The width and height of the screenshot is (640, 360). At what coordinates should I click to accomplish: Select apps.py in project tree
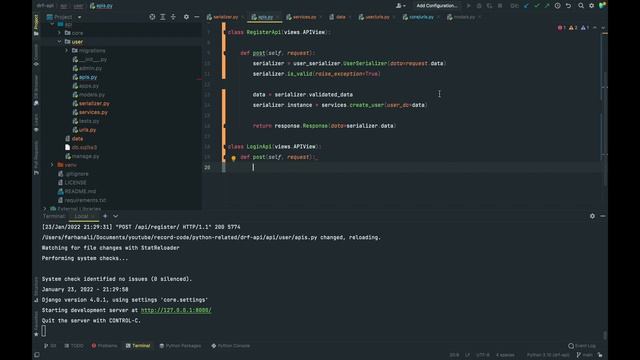pos(85,86)
